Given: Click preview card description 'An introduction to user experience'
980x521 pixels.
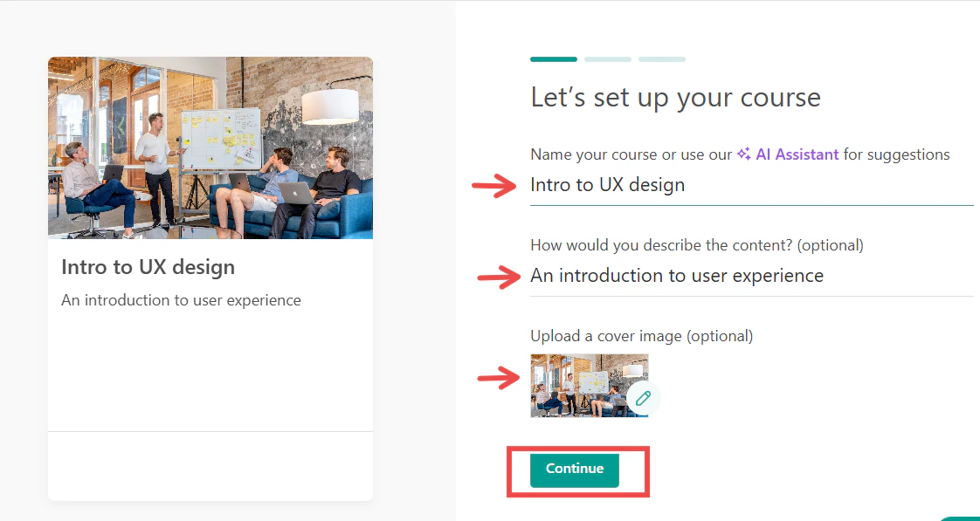Looking at the screenshot, I should 182,300.
